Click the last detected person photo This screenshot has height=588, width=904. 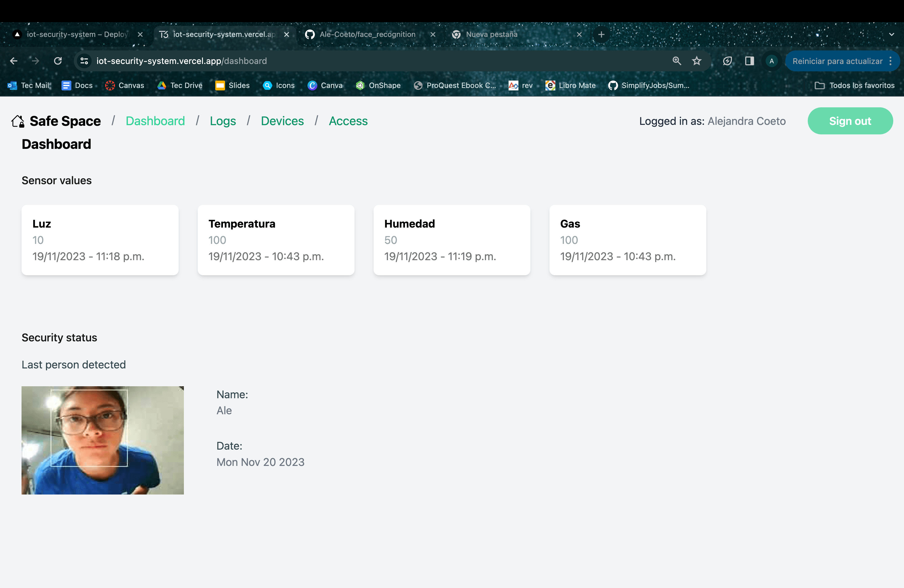pyautogui.click(x=103, y=440)
